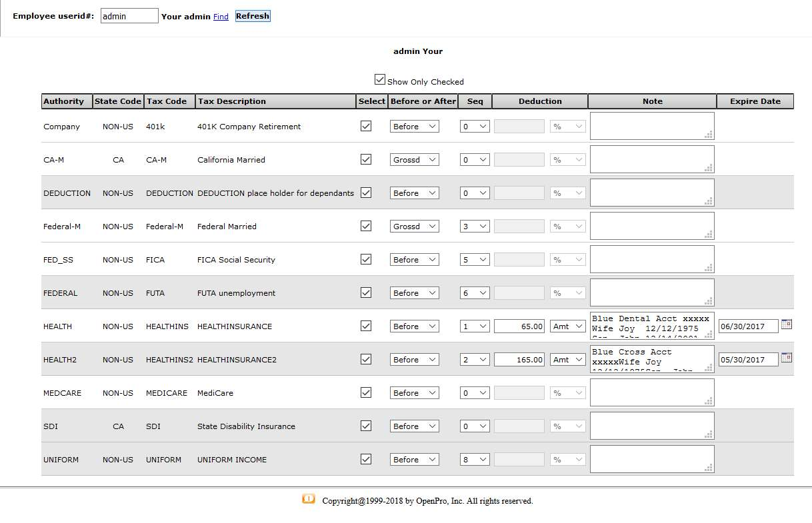This screenshot has width=812, height=523.
Task: Click the Find link
Action: pos(221,17)
